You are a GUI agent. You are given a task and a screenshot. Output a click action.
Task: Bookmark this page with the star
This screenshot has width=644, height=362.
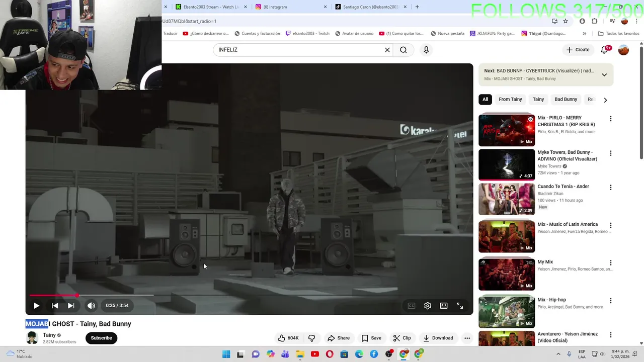pyautogui.click(x=566, y=21)
